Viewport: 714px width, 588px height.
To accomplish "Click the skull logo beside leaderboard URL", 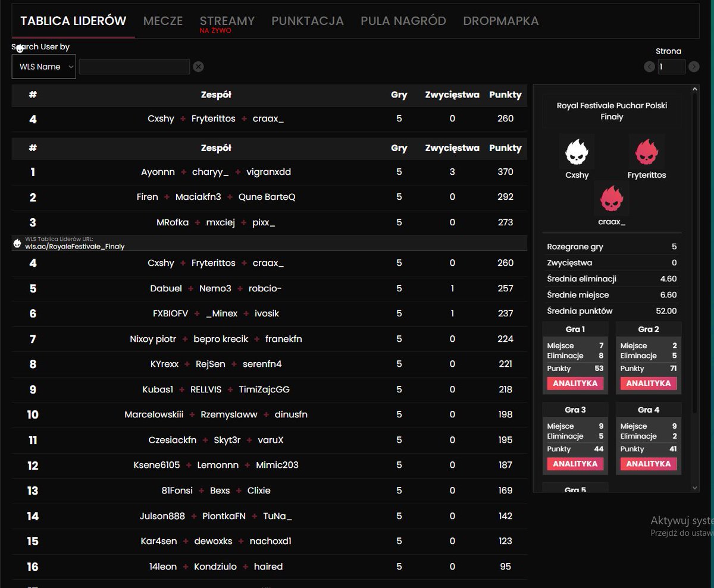I will point(17,243).
